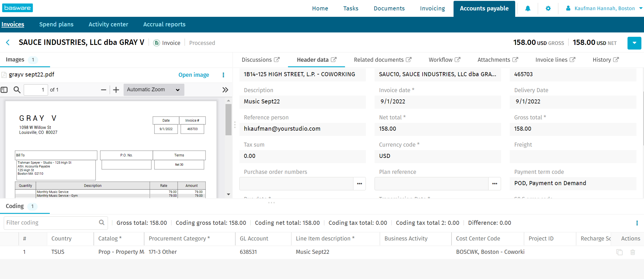Screen dimensions: 644x279
Task: Expand the blue invoice actions dropdown
Action: point(634,43)
